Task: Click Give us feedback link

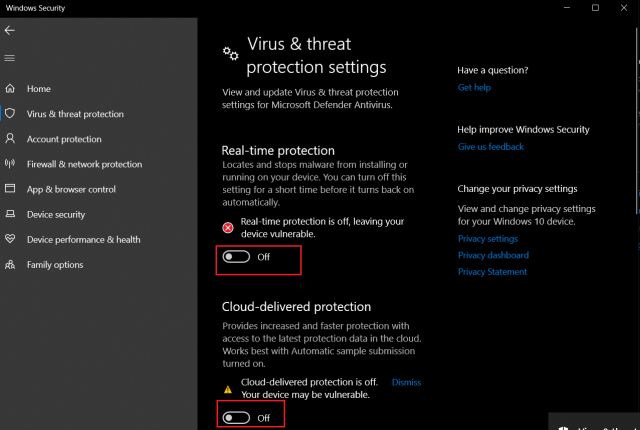Action: coord(491,146)
